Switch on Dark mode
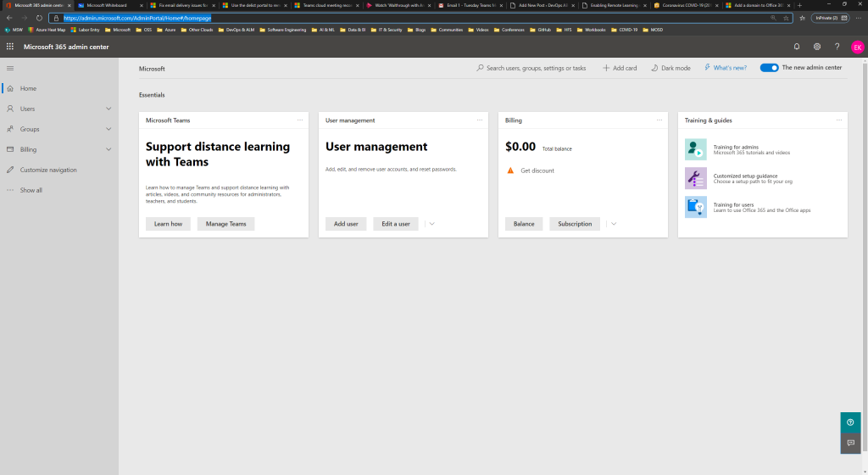This screenshot has width=868, height=475. pos(670,68)
